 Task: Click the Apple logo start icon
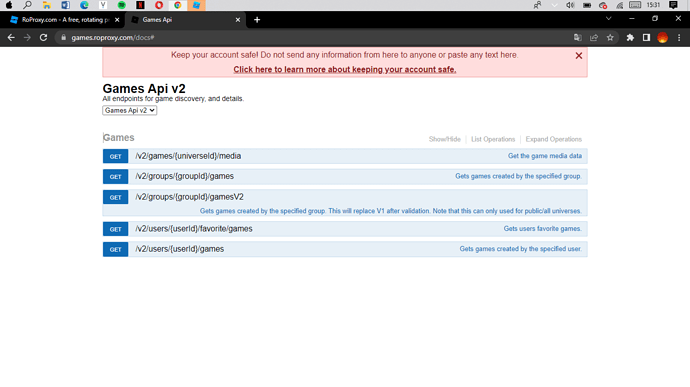[x=9, y=5]
